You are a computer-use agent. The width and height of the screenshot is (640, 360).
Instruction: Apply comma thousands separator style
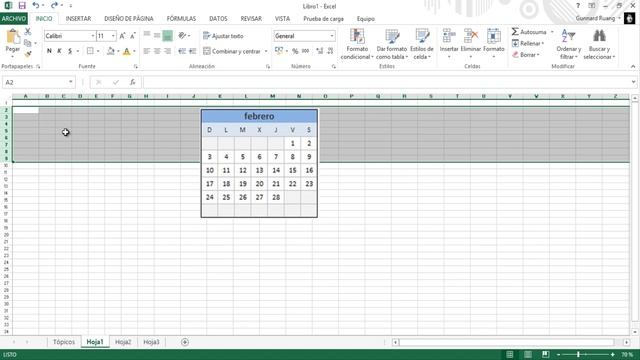(x=305, y=51)
